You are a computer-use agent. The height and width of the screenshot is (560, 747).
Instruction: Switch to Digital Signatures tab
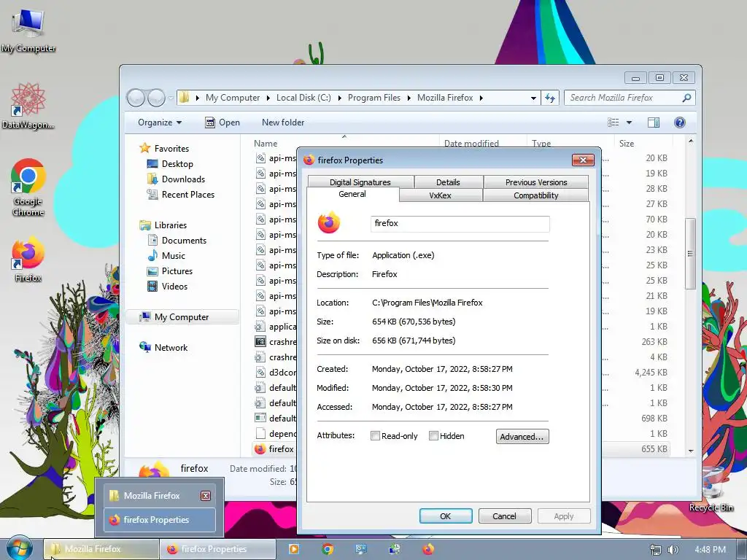click(360, 182)
